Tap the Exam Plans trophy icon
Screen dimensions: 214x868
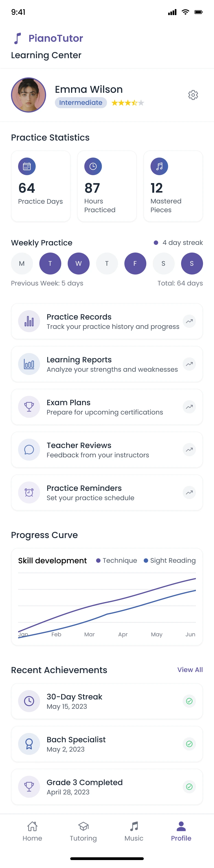coord(29,407)
